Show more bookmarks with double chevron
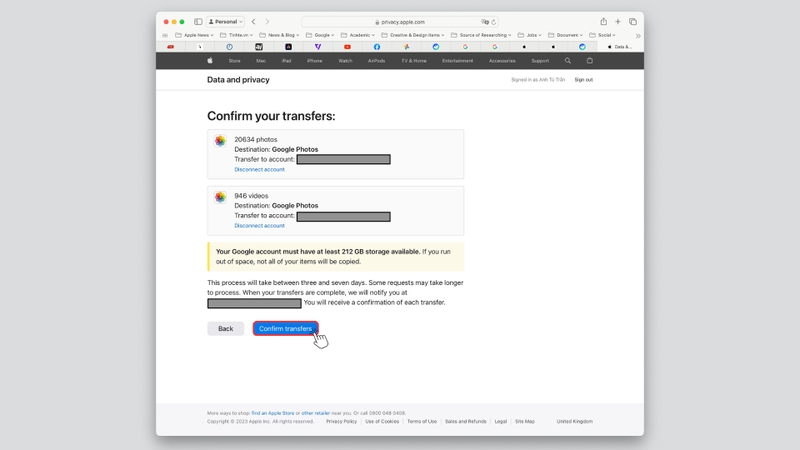This screenshot has width=800, height=450. 638,36
